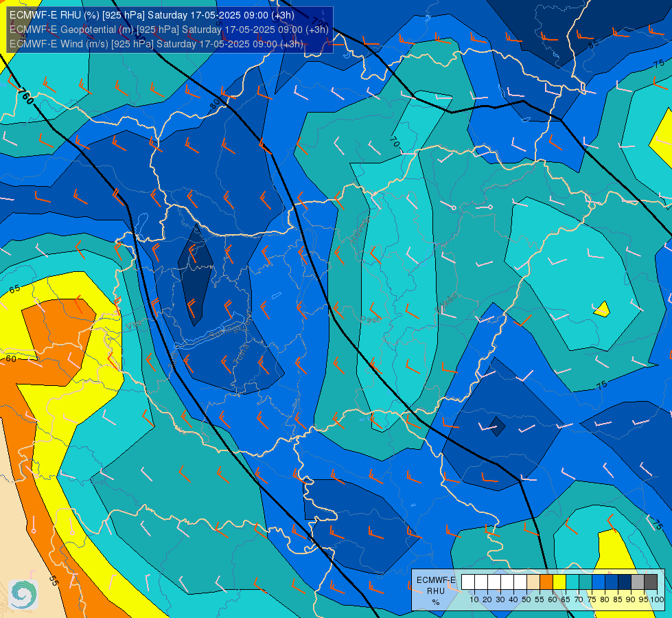The width and height of the screenshot is (672, 618).
Task: Click the 760 geopotential contour label
Action: click(x=25, y=97)
